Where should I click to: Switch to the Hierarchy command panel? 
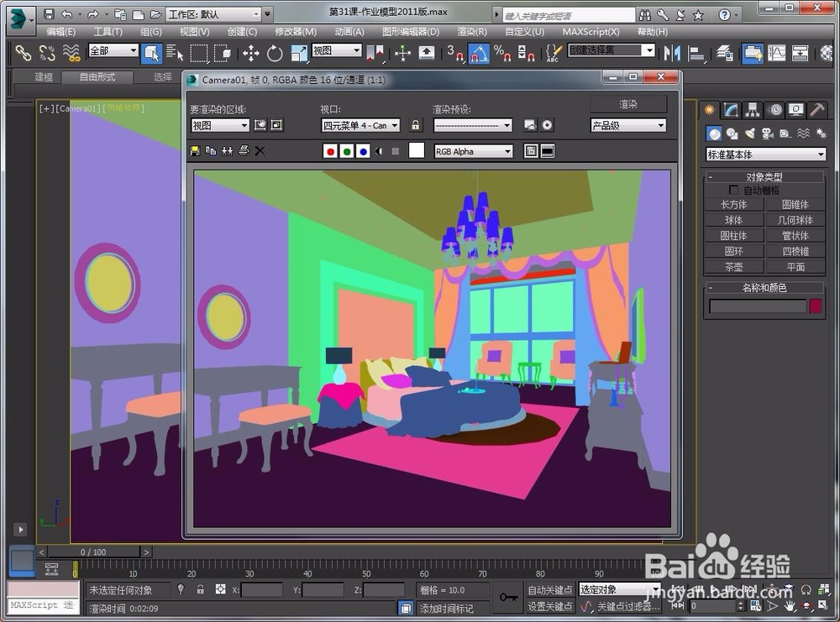753,110
